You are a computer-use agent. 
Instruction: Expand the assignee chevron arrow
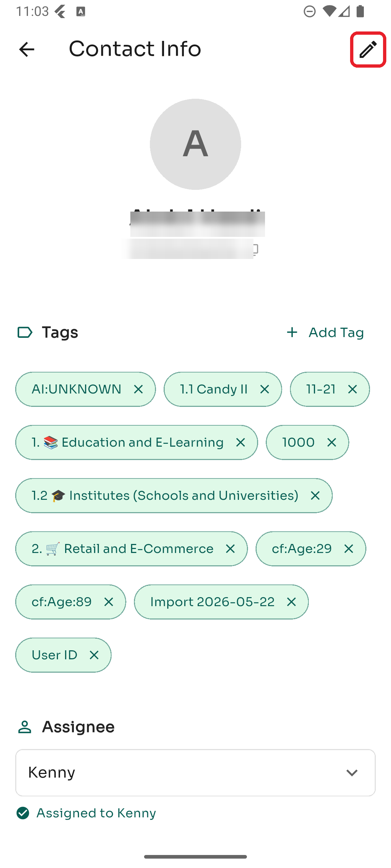(x=352, y=773)
